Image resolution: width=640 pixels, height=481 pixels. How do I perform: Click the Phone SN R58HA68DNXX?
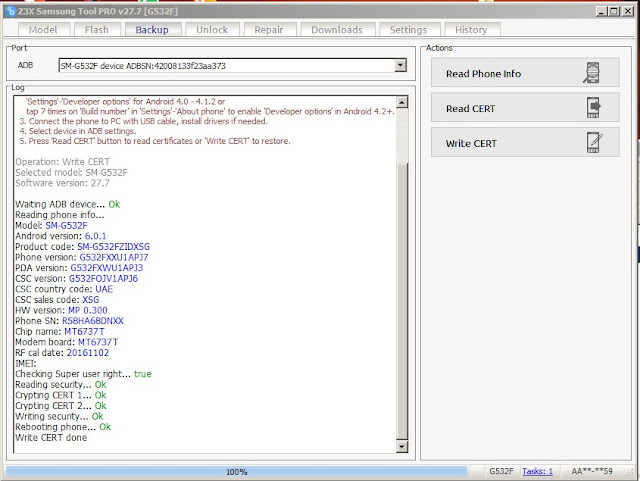(93, 321)
